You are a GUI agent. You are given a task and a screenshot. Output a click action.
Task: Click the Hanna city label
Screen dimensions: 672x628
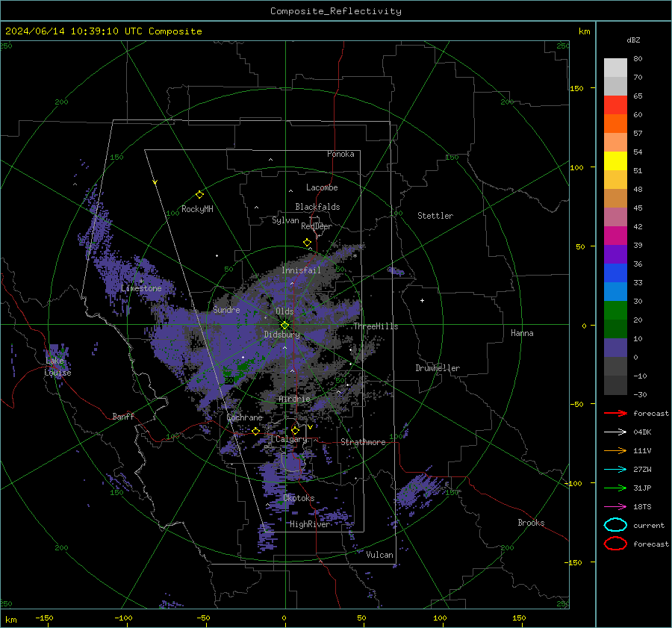click(x=522, y=333)
